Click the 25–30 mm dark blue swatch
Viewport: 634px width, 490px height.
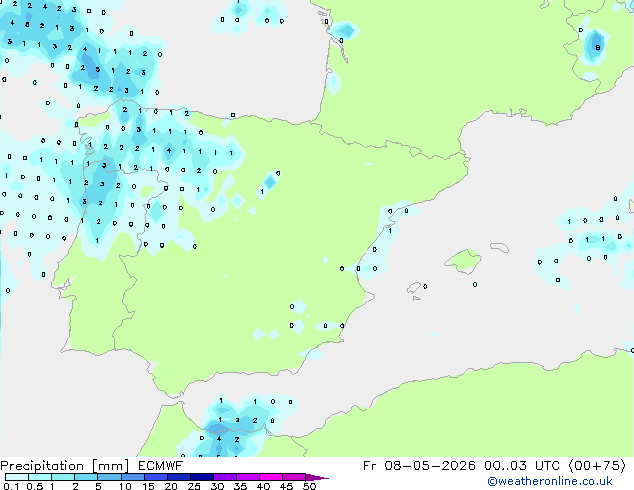[201, 477]
